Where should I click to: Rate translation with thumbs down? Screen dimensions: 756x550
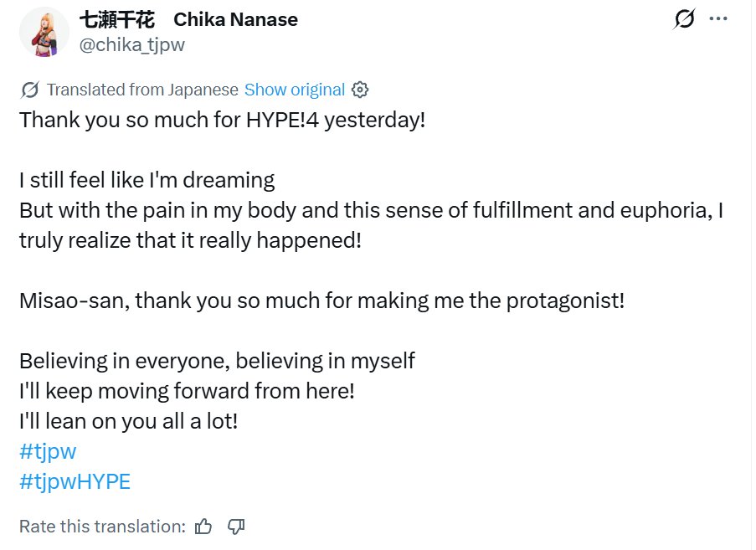(x=236, y=527)
